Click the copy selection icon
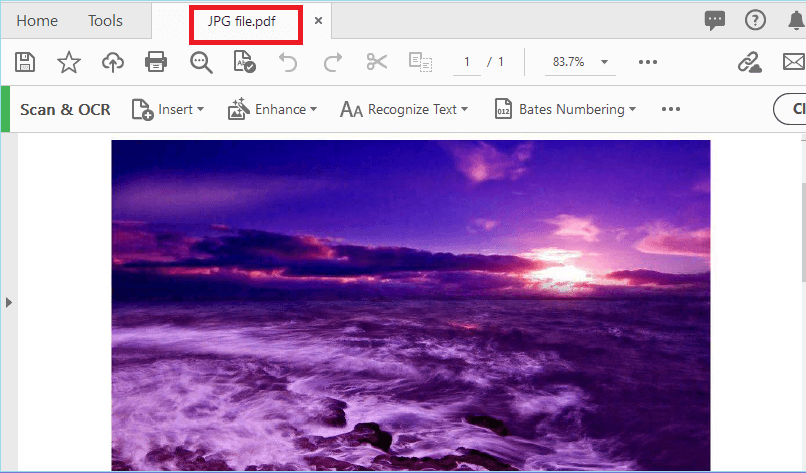This screenshot has width=806, height=473. pyautogui.click(x=420, y=62)
